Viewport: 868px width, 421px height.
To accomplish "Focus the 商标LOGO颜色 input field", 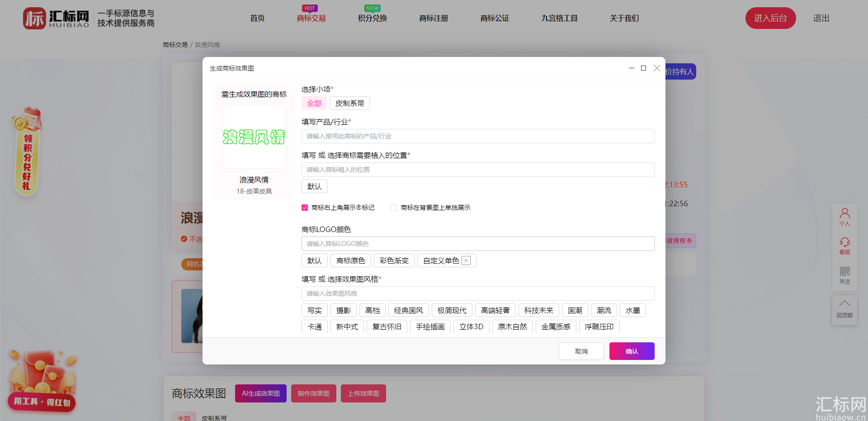I will [x=478, y=244].
